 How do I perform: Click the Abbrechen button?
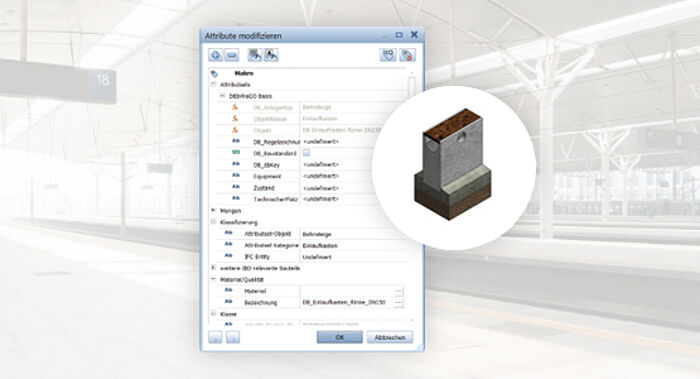(390, 337)
